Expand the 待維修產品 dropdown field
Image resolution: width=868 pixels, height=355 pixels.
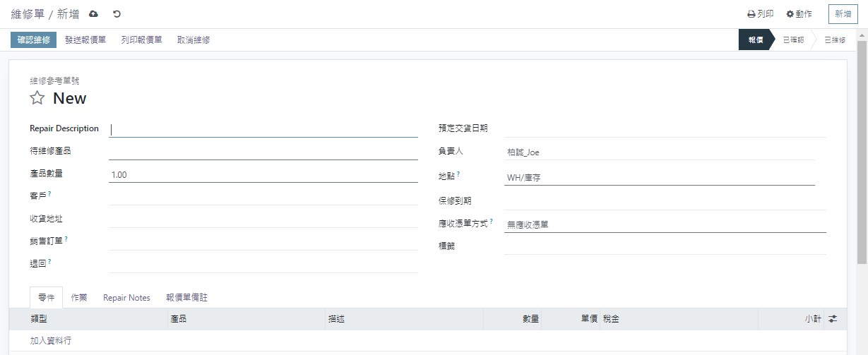pyautogui.click(x=263, y=151)
